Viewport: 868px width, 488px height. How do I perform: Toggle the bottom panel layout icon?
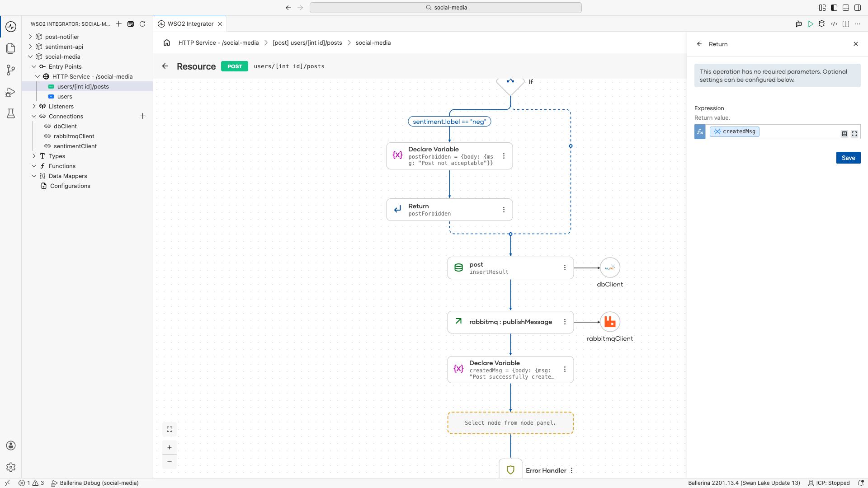click(846, 8)
